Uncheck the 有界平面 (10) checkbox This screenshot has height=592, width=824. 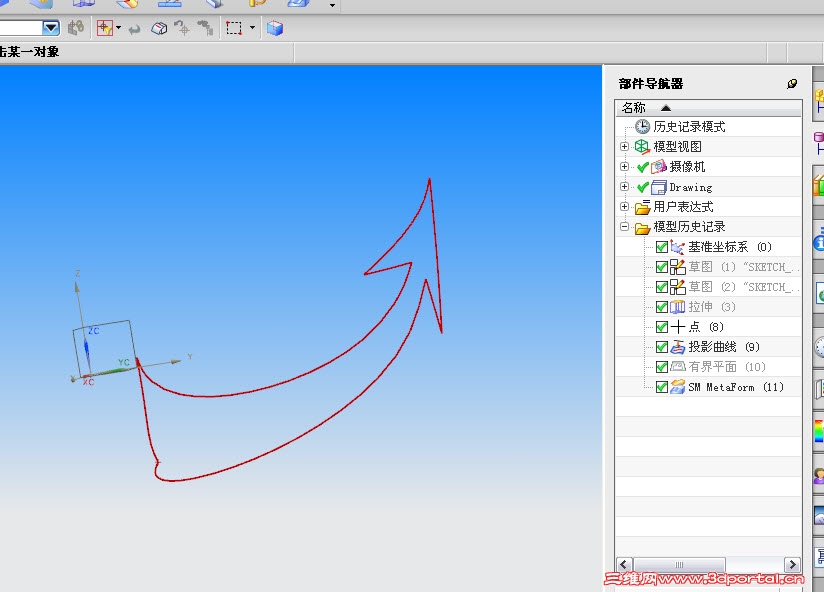click(x=662, y=367)
